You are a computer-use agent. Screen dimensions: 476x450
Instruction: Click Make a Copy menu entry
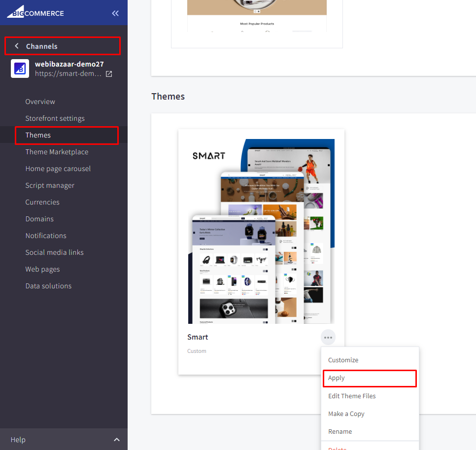click(x=346, y=414)
